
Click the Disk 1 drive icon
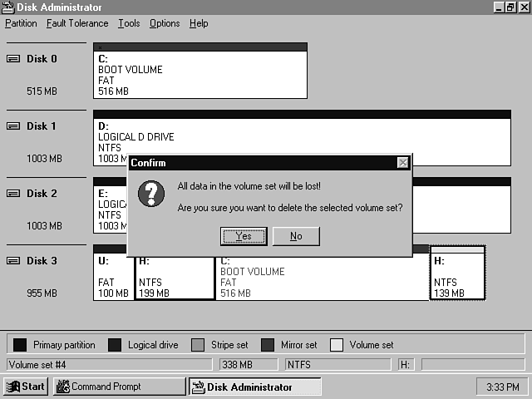click(x=13, y=126)
